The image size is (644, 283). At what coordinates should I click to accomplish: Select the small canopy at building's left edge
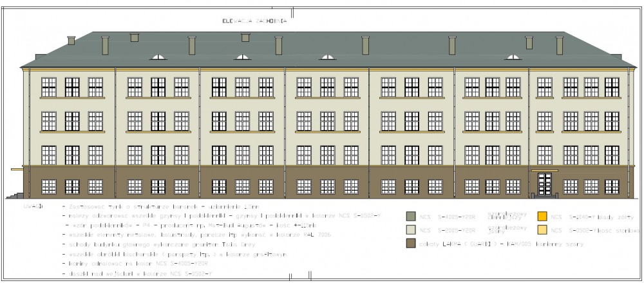[17, 169]
